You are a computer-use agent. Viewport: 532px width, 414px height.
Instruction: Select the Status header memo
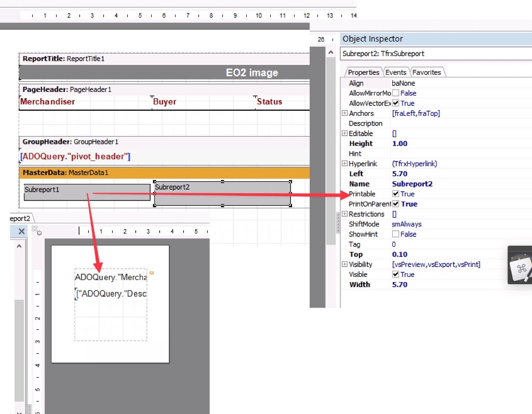tap(282, 102)
